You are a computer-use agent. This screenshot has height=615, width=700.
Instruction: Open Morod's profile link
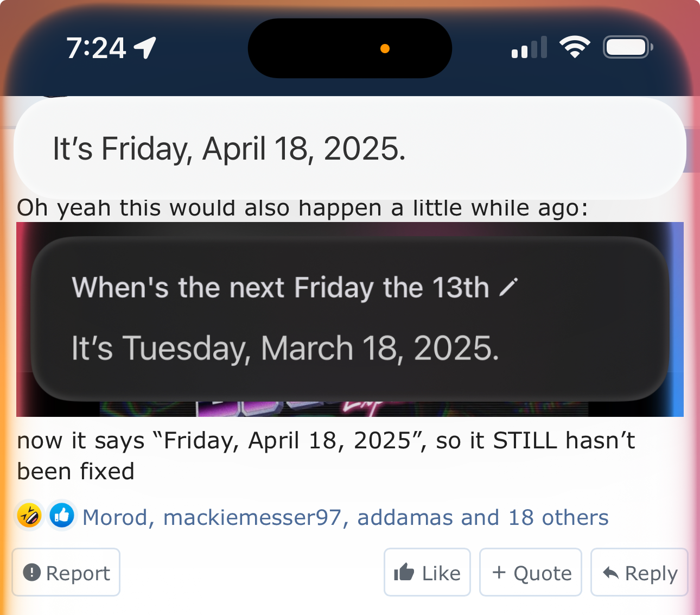tap(115, 518)
